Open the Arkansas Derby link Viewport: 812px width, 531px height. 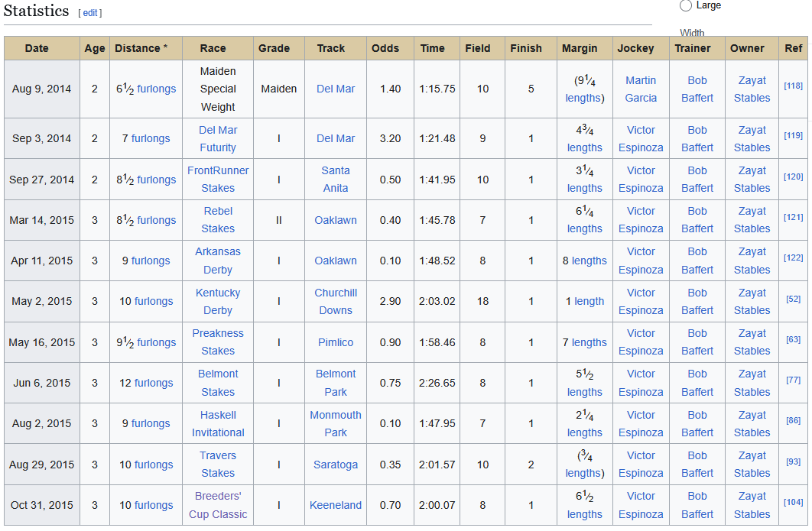pos(218,261)
